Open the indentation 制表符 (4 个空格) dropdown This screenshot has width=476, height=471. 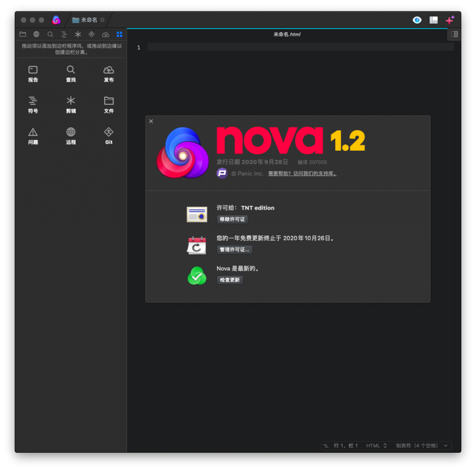click(x=421, y=445)
